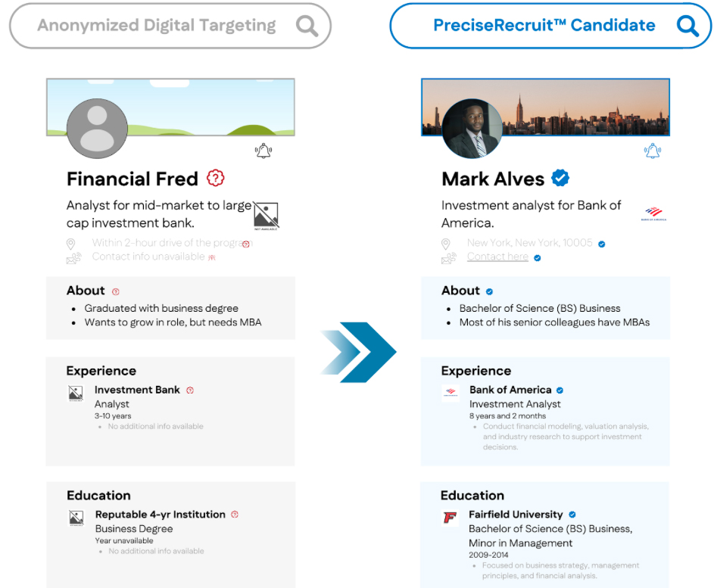Screen dimensions: 714x588
Task: Click the Bank of America experience title
Action: [x=510, y=390]
